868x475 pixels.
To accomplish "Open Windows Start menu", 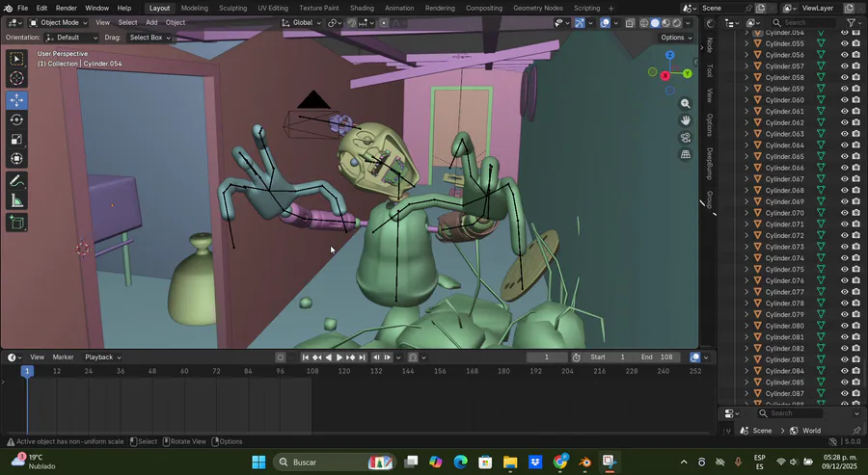I will pyautogui.click(x=258, y=462).
